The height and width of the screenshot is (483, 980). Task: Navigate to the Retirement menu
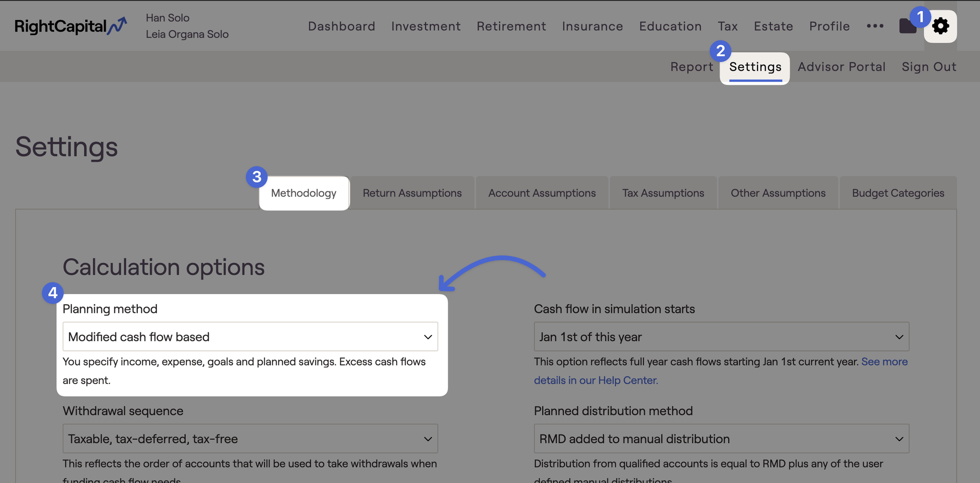click(x=511, y=26)
